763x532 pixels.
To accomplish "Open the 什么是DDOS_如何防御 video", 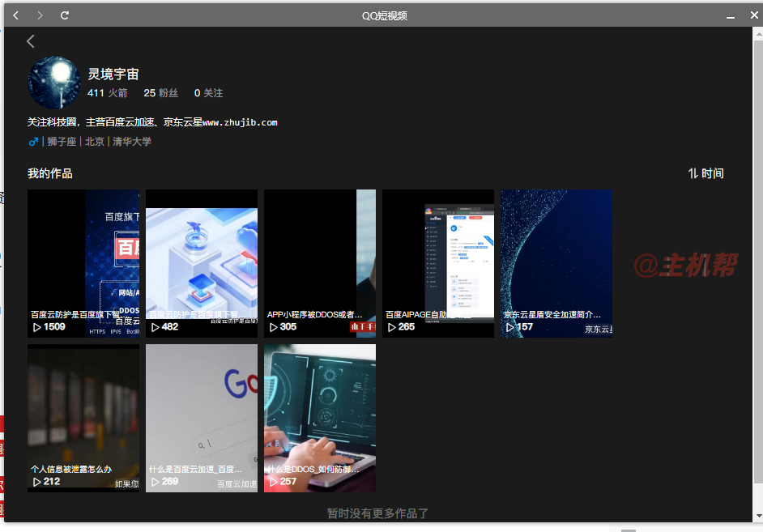I will point(320,418).
